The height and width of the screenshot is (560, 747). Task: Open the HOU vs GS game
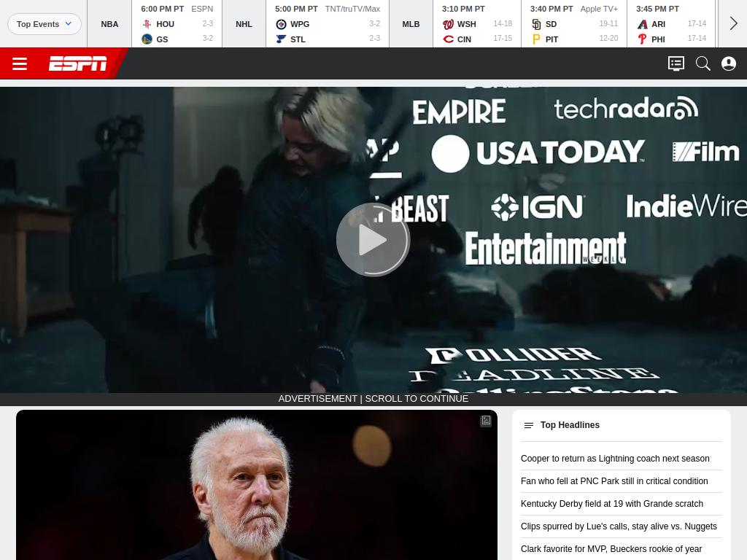[177, 24]
